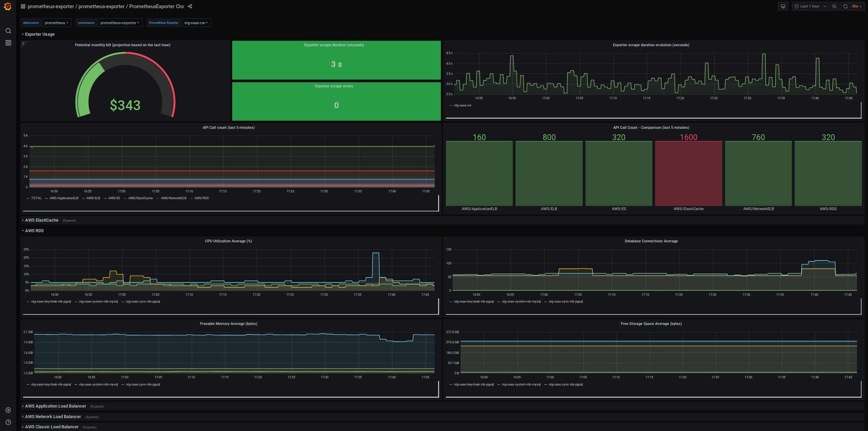
Task: Click the sign-in arrow icon in sidebar
Action: click(8, 410)
